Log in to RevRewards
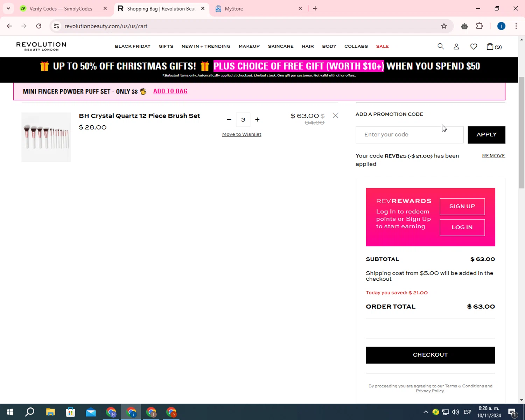 [462, 227]
